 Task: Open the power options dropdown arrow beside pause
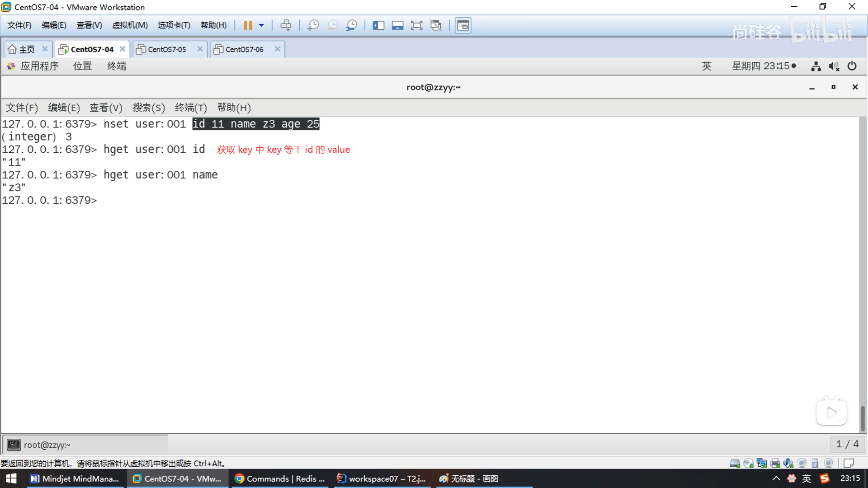pyautogui.click(x=261, y=25)
